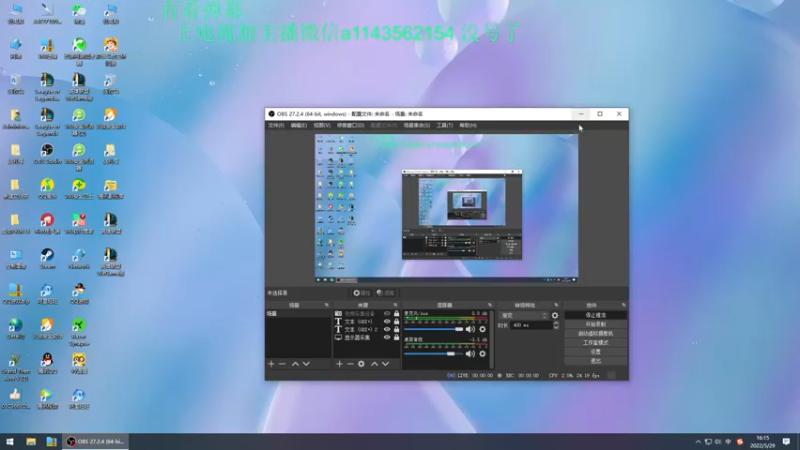Toggle lock on video capture device source
800x450 pixels.
click(396, 314)
